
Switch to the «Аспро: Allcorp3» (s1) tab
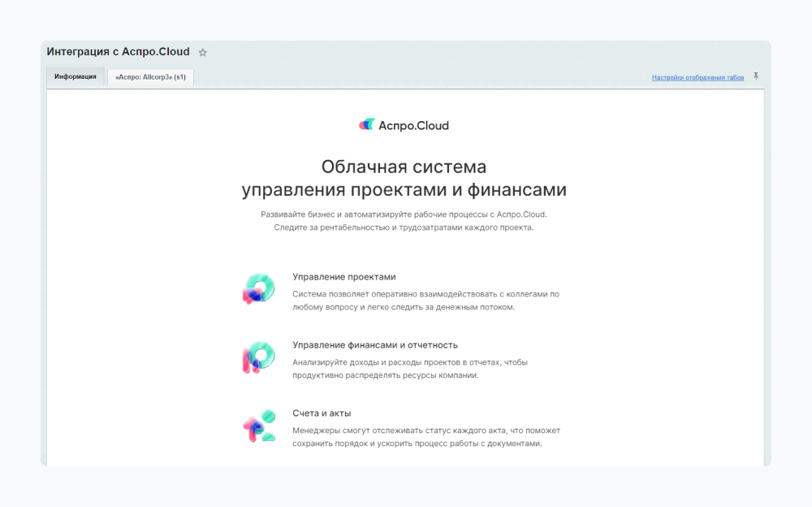pos(149,76)
